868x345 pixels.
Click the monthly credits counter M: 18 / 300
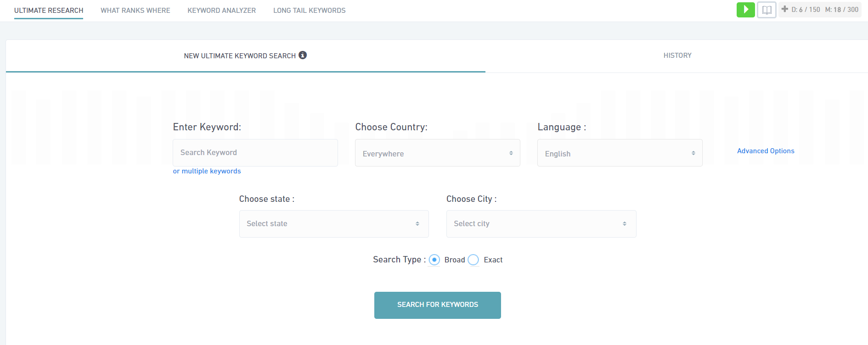tap(841, 10)
